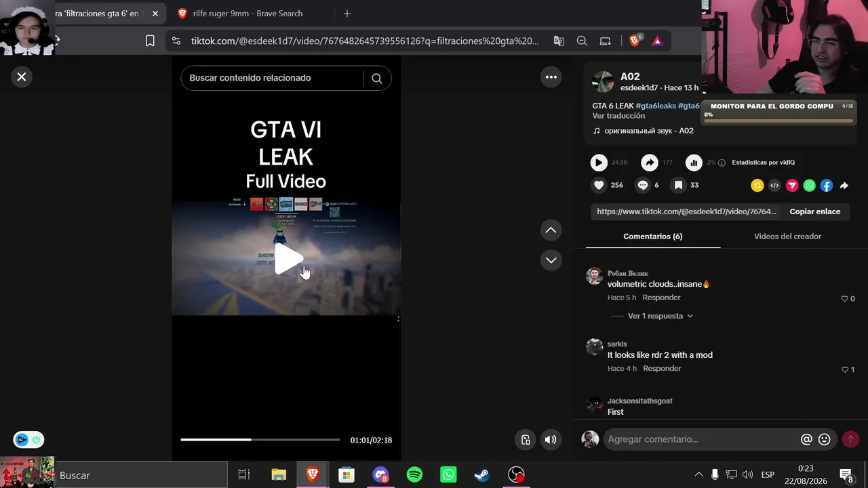Open Spotify from the taskbar
This screenshot has height=488, width=868.
point(414,475)
